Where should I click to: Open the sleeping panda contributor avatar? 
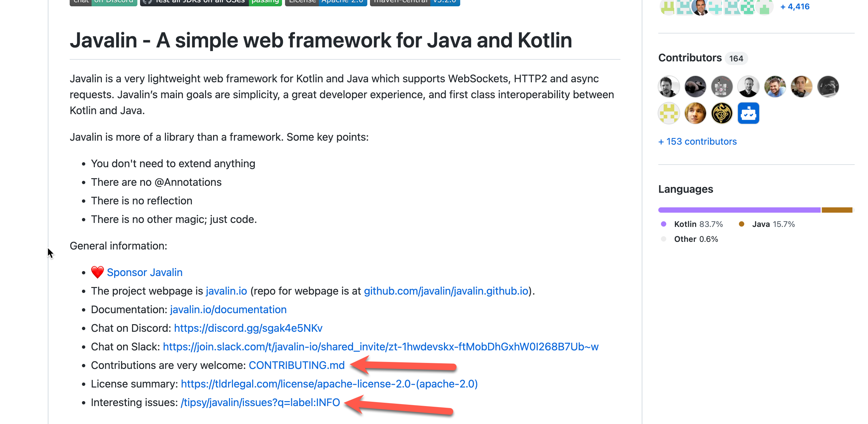[695, 87]
